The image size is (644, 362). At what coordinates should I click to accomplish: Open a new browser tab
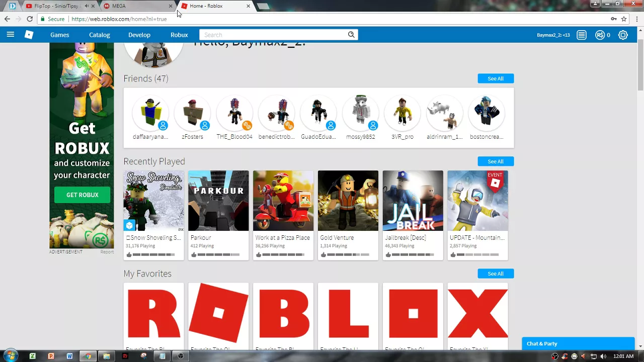[x=263, y=6]
